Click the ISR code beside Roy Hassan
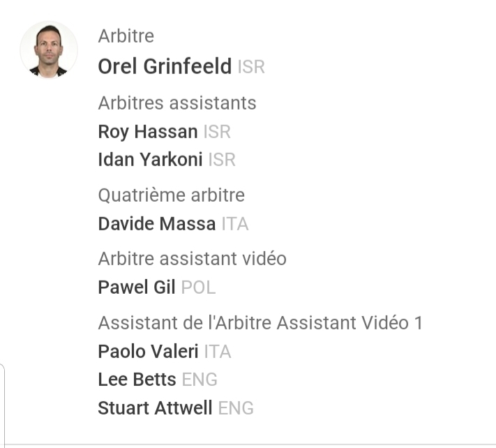Screen dimensions: 496x448 coord(217,131)
